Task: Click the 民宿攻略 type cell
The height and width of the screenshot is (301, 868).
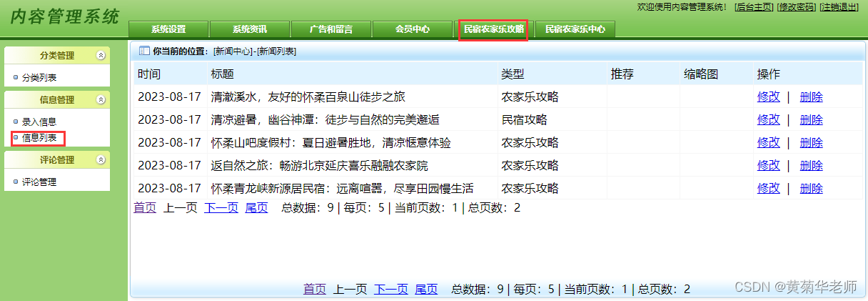Action: (525, 120)
